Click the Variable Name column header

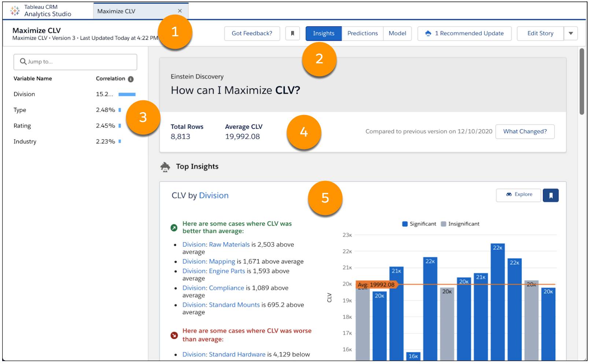click(33, 78)
